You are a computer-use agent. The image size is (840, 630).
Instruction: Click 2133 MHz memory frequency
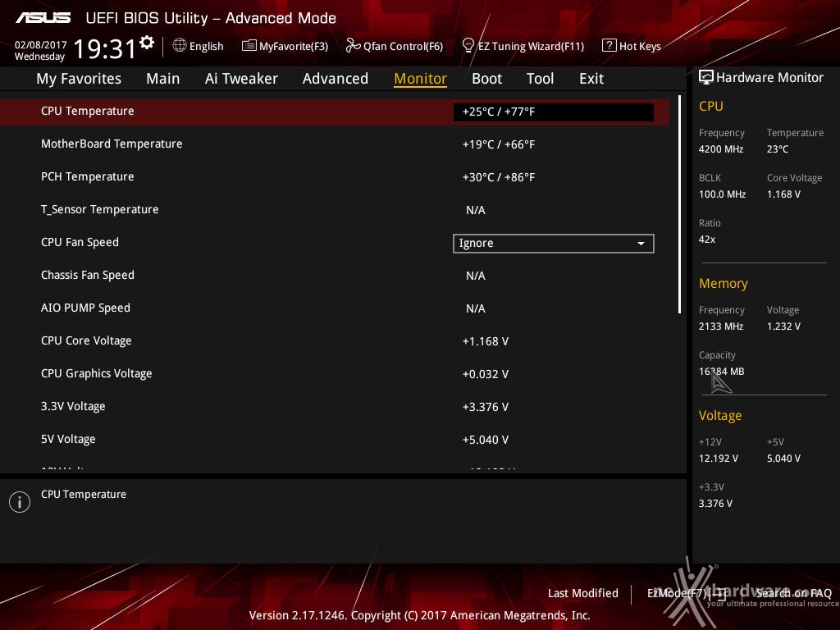tap(721, 326)
